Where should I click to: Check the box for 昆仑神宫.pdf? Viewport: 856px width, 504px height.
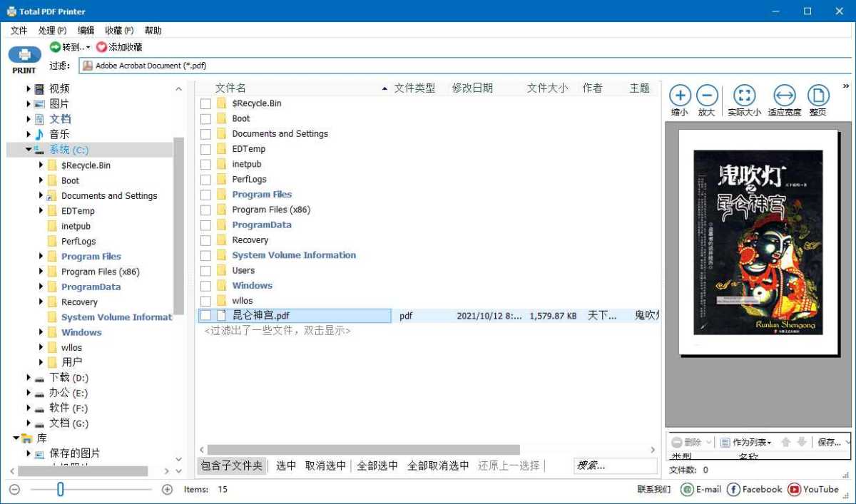[x=205, y=315]
